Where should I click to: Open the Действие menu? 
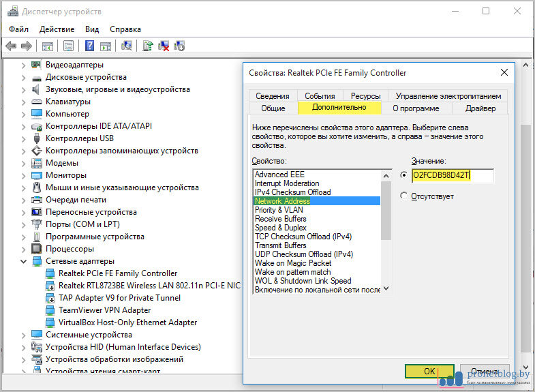57,29
